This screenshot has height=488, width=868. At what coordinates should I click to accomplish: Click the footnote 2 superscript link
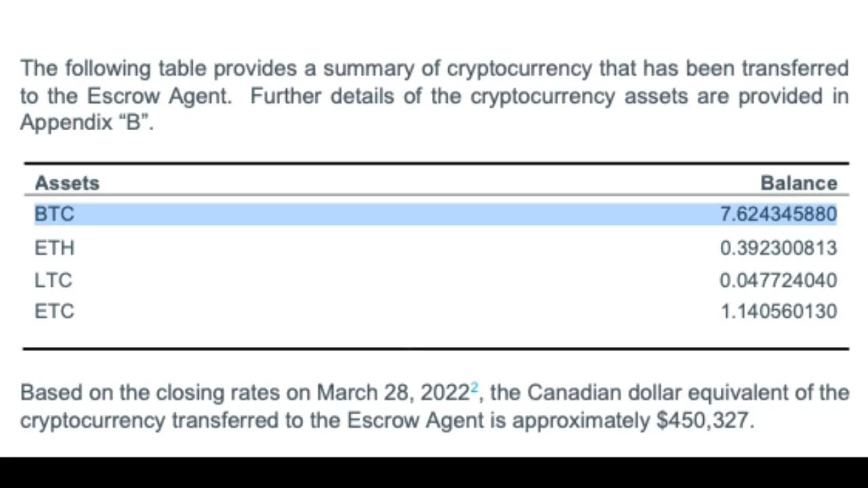pyautogui.click(x=474, y=388)
